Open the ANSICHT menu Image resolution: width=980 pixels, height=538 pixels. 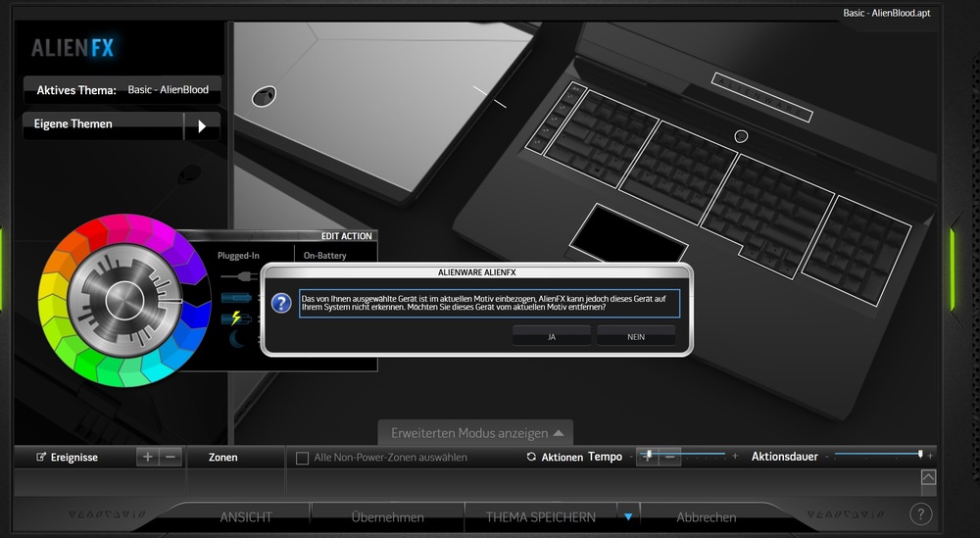pos(246,516)
